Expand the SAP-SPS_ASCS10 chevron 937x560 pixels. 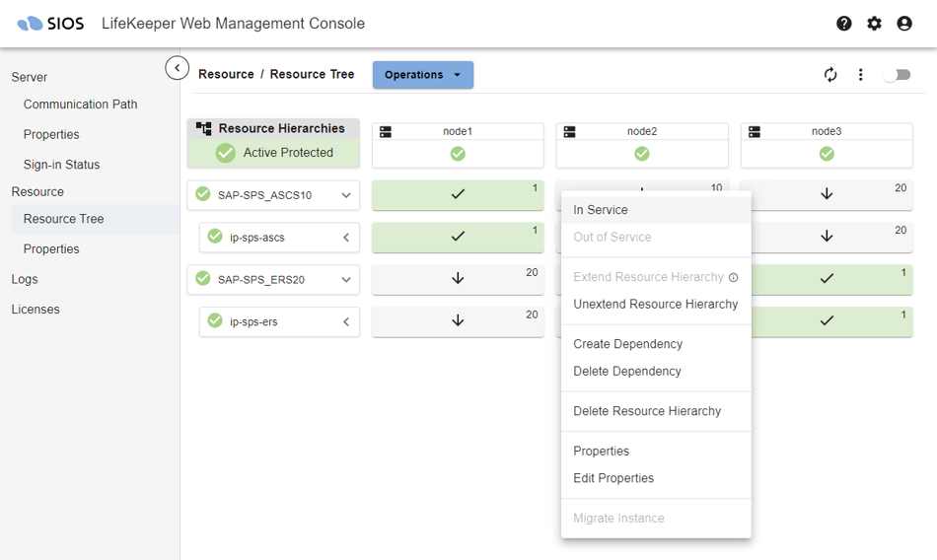pos(346,195)
